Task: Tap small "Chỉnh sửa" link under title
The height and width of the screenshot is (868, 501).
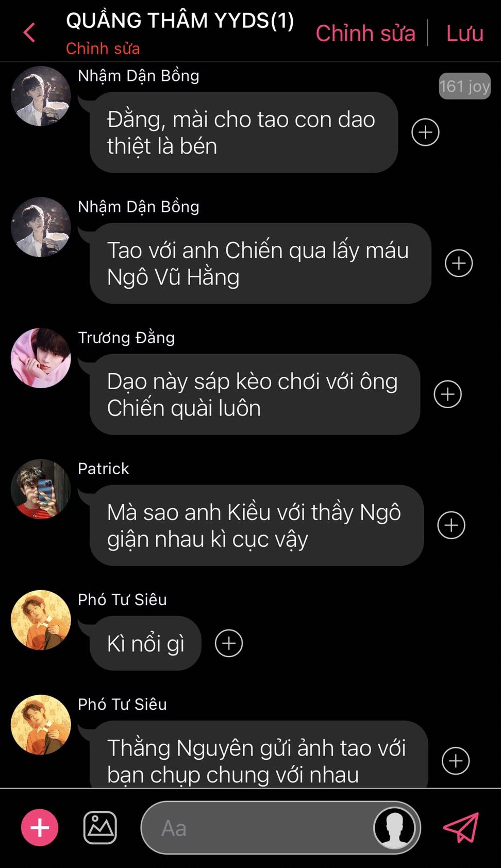Action: coord(103,48)
